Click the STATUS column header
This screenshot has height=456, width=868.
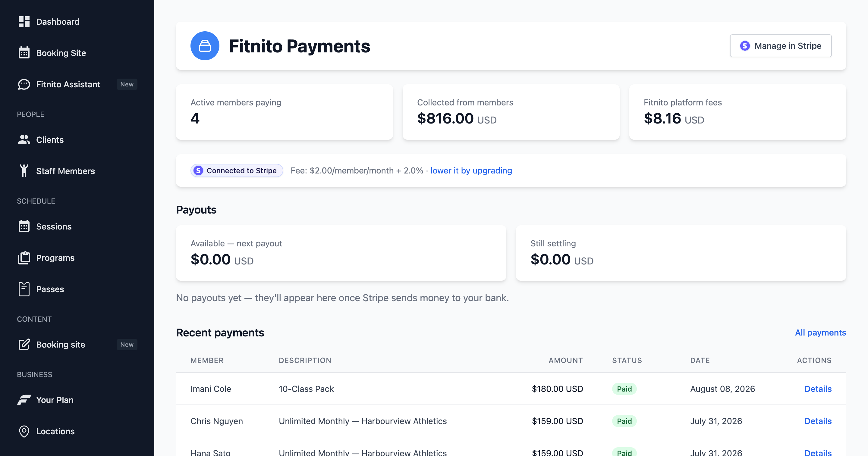(x=627, y=360)
